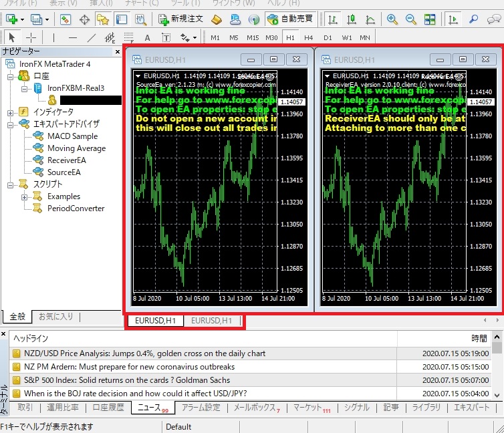The width and height of the screenshot is (504, 433).
Task: Click the zoom out magnifier icon
Action: pyautogui.click(x=411, y=19)
